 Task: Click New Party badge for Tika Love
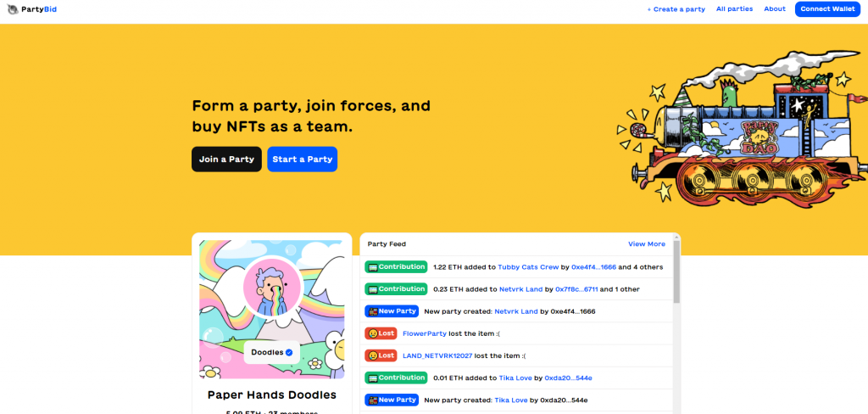pyautogui.click(x=392, y=400)
